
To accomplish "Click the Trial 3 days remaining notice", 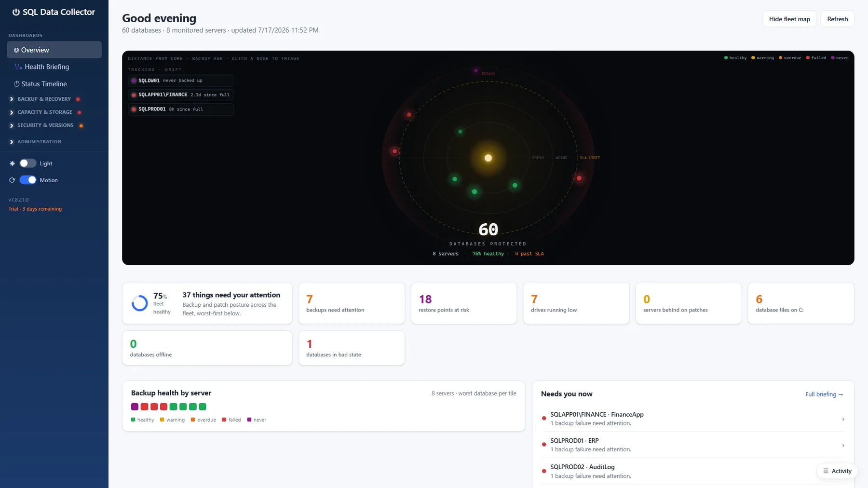I will (35, 209).
